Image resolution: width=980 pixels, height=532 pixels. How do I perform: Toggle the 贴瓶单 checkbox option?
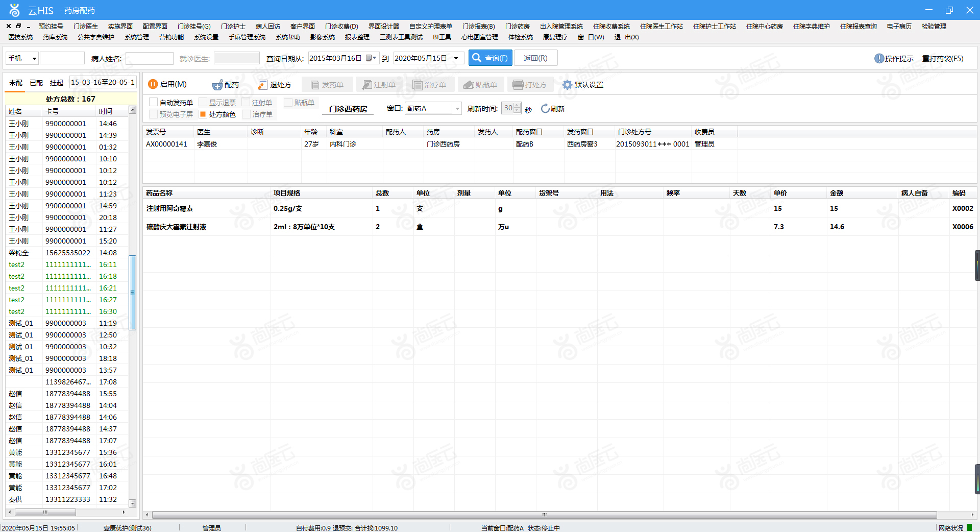[x=288, y=102]
